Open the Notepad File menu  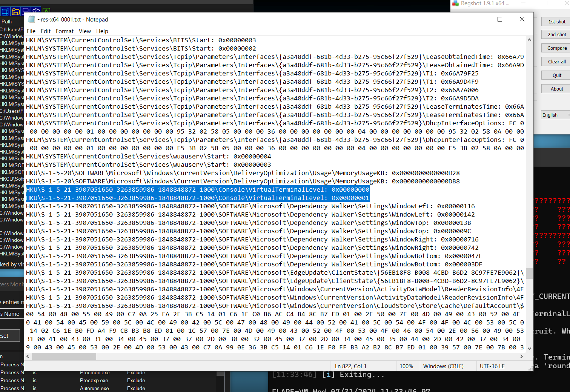pyautogui.click(x=31, y=31)
